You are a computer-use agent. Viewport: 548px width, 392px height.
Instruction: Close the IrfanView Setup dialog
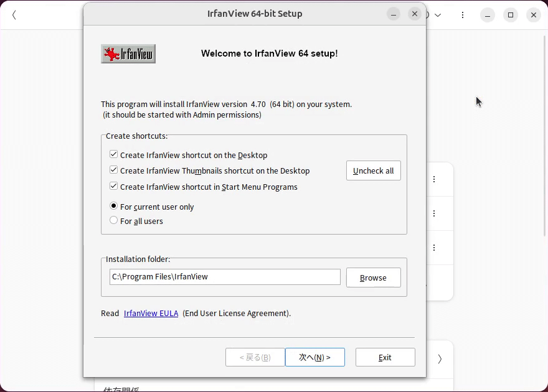(x=415, y=14)
